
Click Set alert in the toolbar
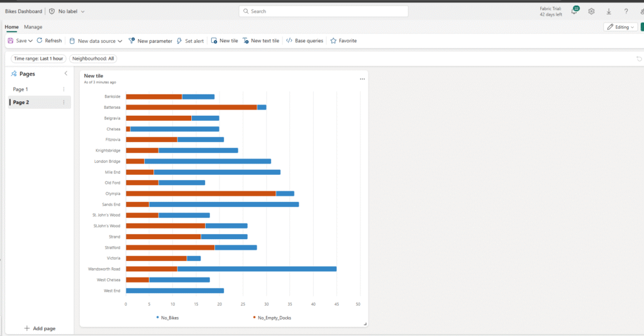click(x=190, y=41)
